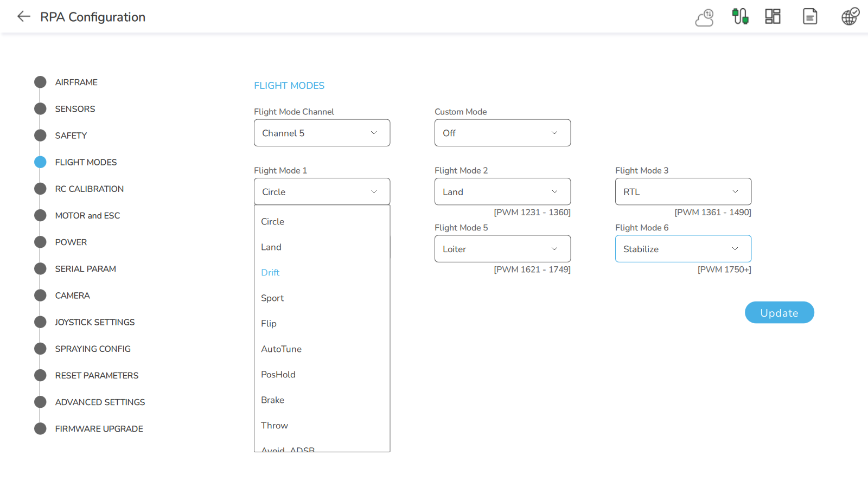Click the globe with checkmark icon
The image size is (868, 488).
850,17
